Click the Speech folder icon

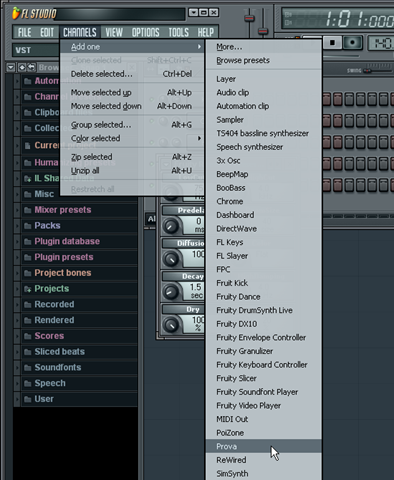28,383
